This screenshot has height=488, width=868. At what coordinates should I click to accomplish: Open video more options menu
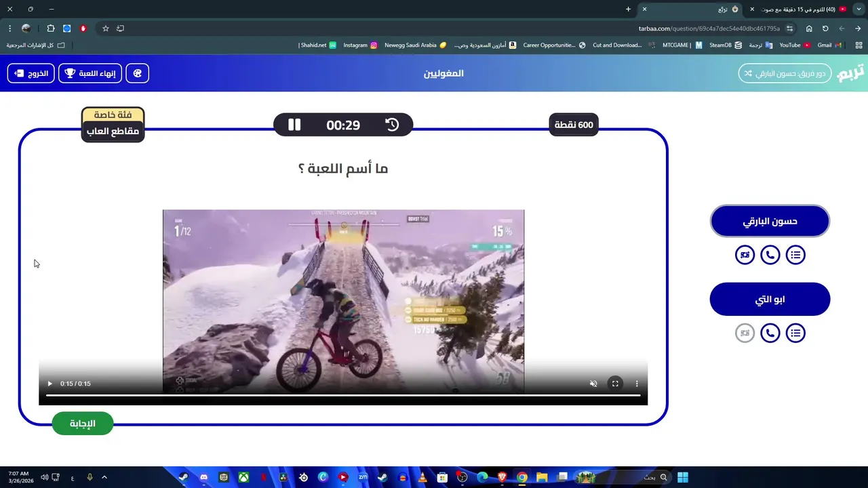(x=637, y=384)
